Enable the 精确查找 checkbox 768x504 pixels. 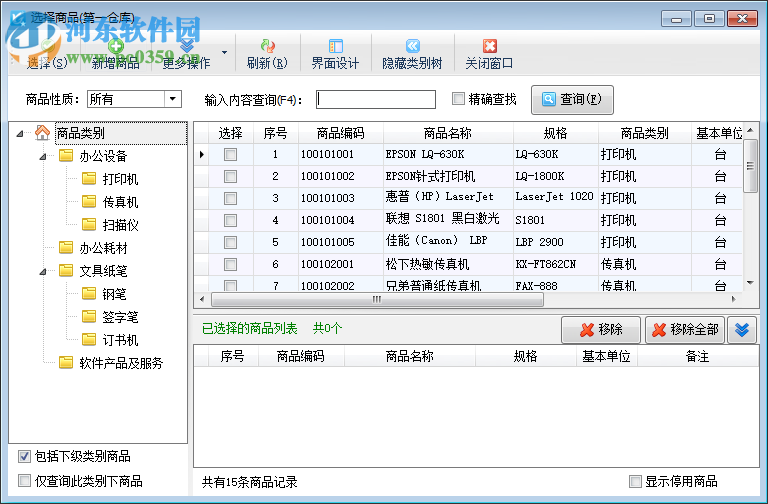(458, 99)
